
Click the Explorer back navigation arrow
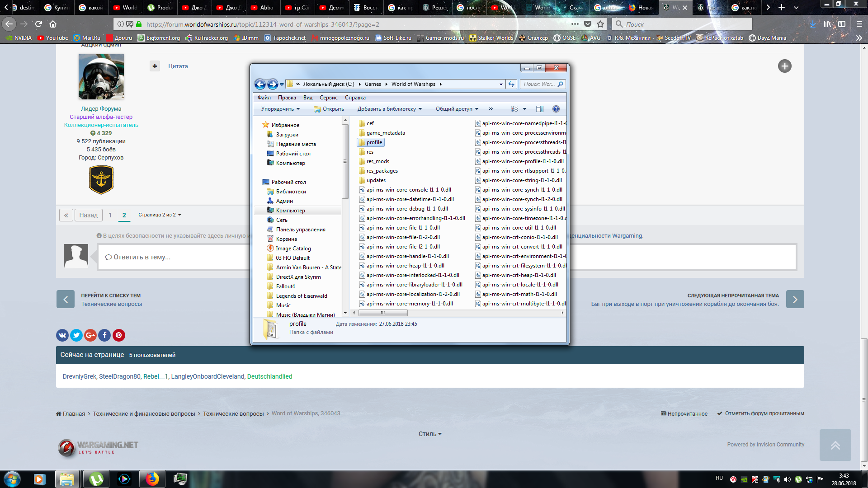[260, 84]
